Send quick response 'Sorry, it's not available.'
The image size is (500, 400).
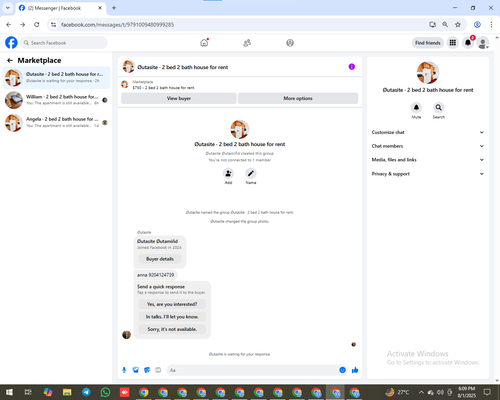pos(172,329)
